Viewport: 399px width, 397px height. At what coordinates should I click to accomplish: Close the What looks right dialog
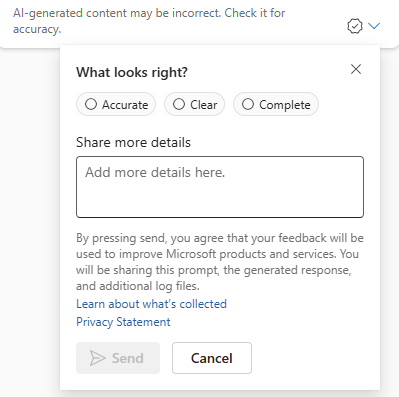click(356, 69)
